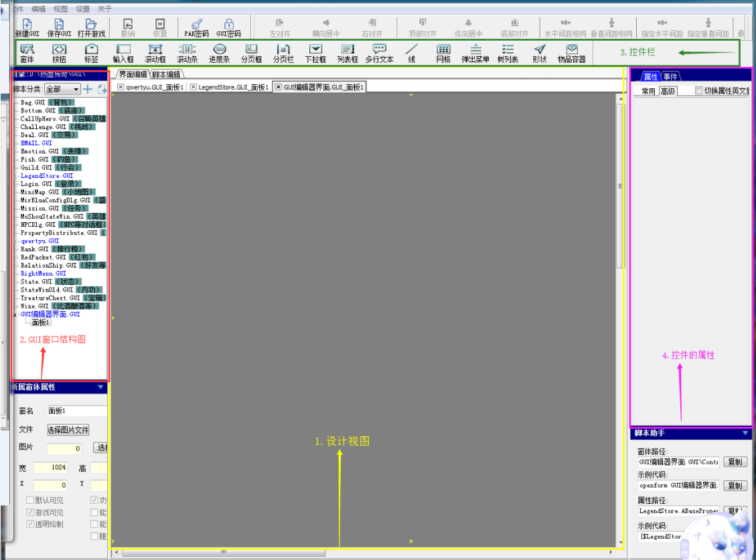The image size is (756, 560).
Task: Open the 视图 menu
Action: pos(60,9)
